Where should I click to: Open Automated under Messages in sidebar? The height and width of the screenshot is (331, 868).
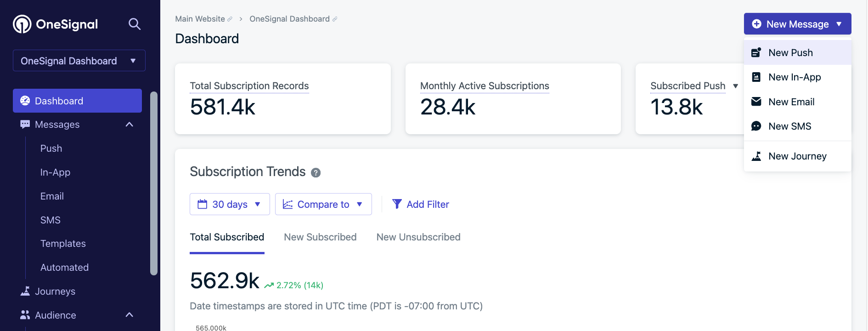64,268
